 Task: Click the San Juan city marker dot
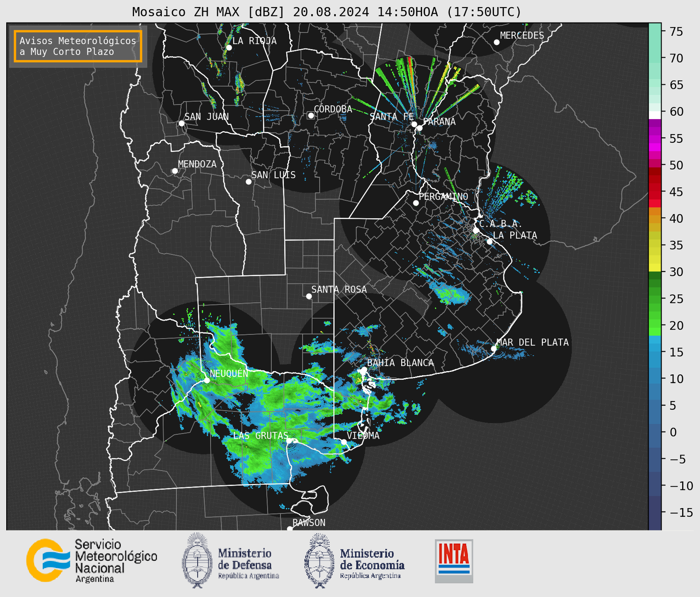(181, 123)
